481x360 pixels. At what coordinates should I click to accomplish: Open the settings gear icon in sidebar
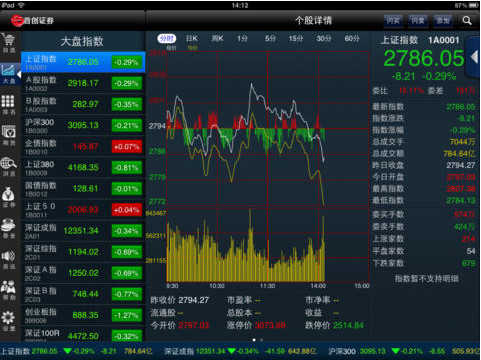point(9,321)
